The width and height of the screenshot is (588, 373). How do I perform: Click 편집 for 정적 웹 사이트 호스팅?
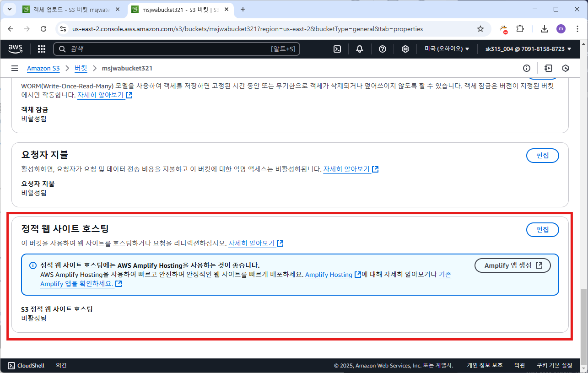tap(543, 230)
